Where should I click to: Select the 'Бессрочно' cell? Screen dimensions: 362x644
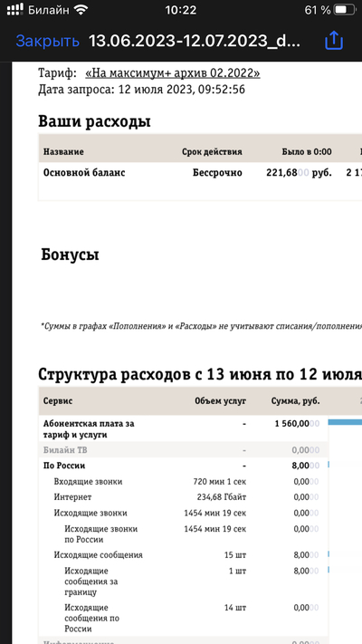217,172
